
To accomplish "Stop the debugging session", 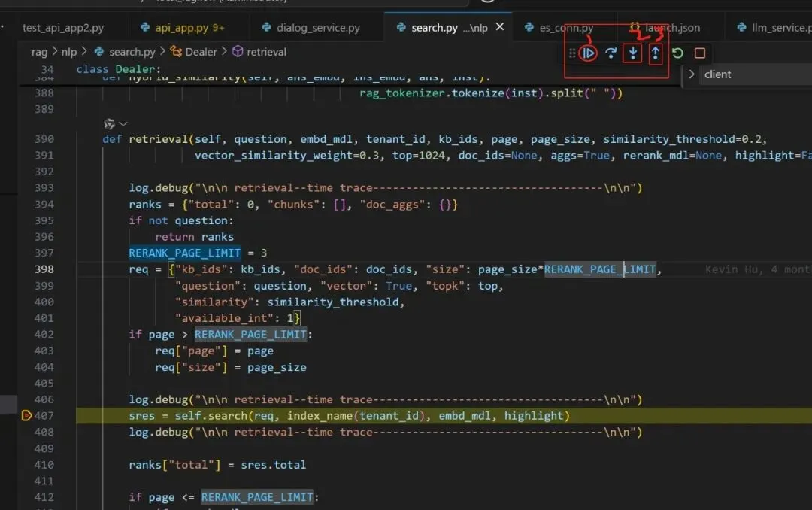I will 700,53.
